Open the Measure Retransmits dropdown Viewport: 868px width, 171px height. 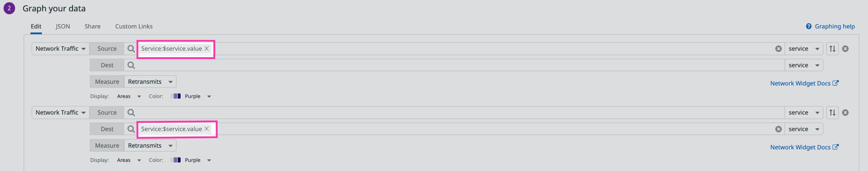pyautogui.click(x=150, y=81)
